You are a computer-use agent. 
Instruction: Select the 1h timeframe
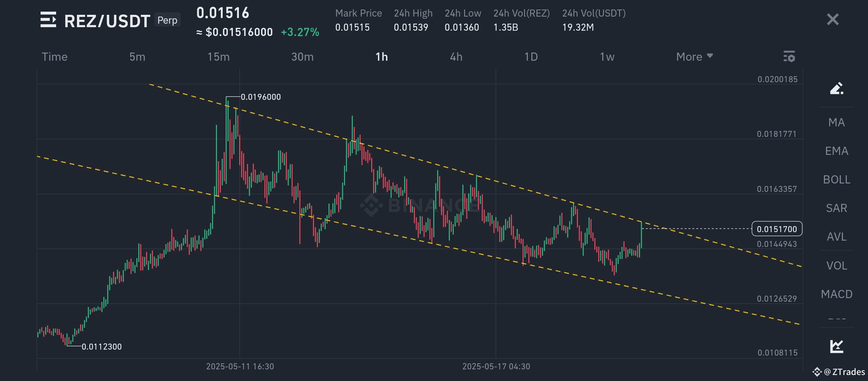(x=381, y=57)
